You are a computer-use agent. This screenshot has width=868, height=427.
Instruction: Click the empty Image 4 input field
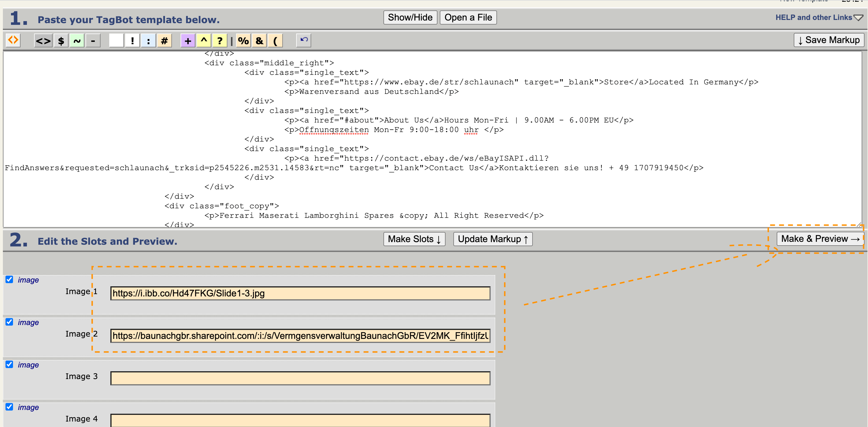[300, 420]
